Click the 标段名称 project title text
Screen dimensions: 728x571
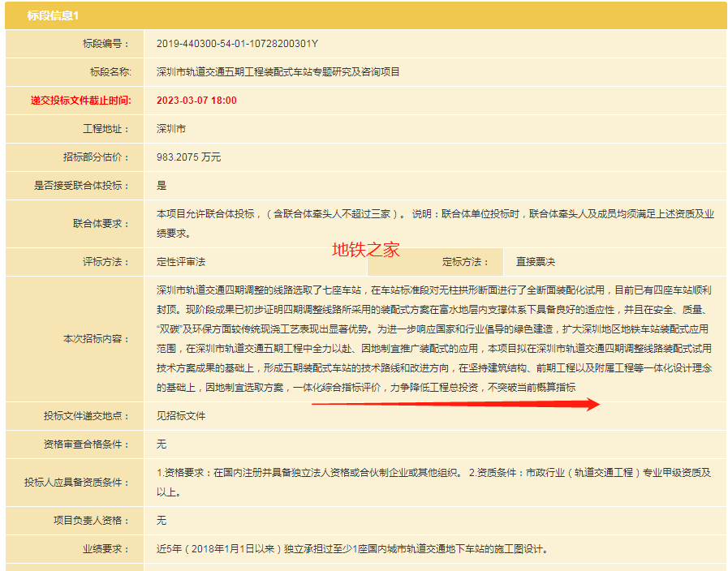[x=278, y=72]
